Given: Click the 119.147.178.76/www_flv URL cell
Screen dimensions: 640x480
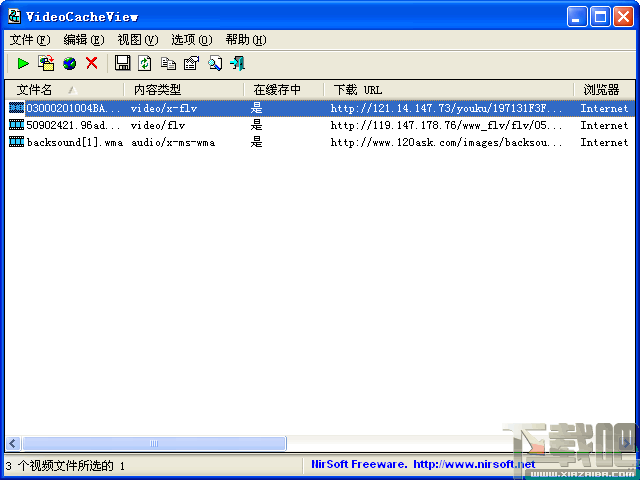Looking at the screenshot, I should pos(446,125).
